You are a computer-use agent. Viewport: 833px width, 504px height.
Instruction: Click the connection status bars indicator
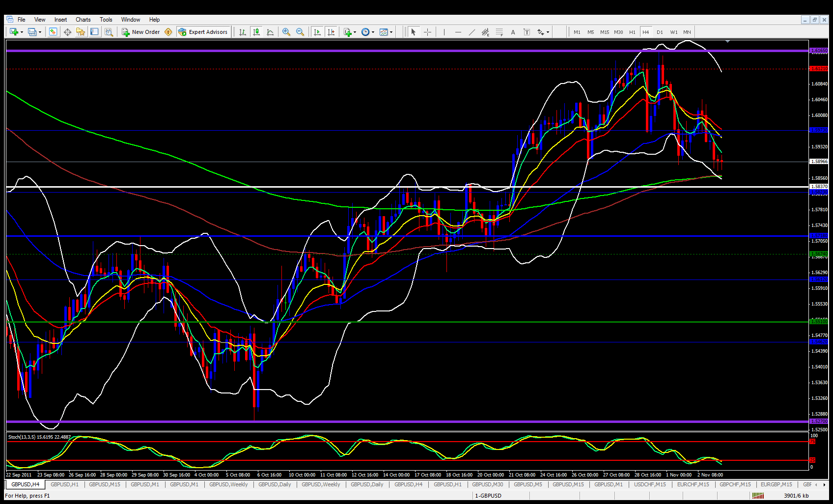point(758,496)
